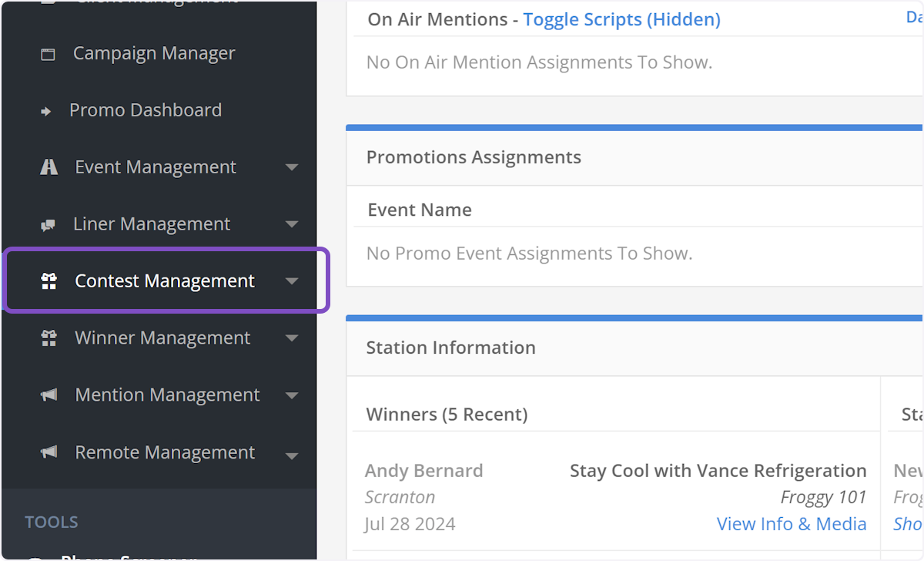Screen dimensions: 924x561
Task: Select the Remote Management megaphone icon
Action: coord(49,452)
